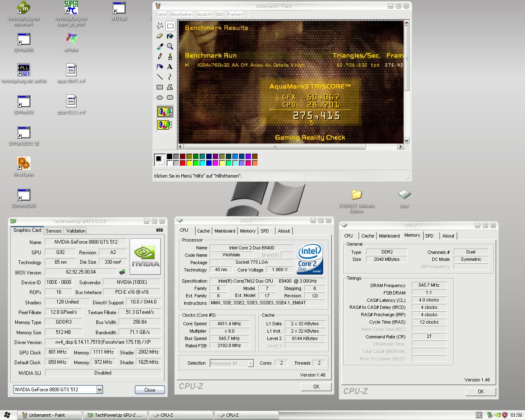Viewport: 525px width, 420px height.
Task: Click the DE language indicator in system tray
Action: click(x=479, y=415)
